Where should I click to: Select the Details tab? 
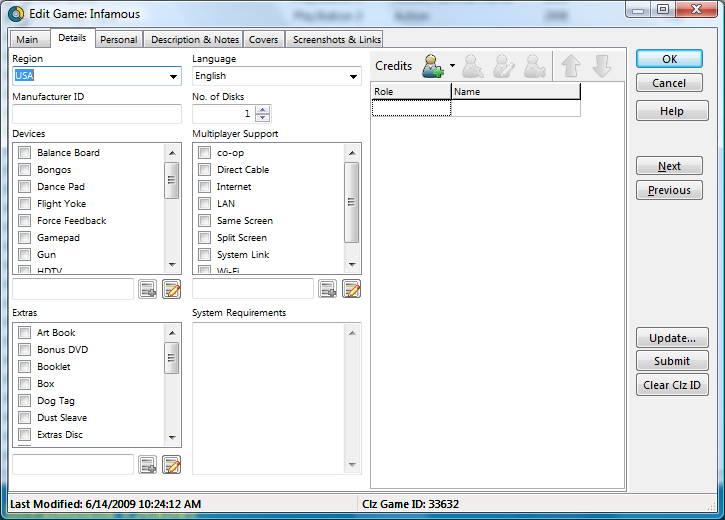(x=72, y=38)
